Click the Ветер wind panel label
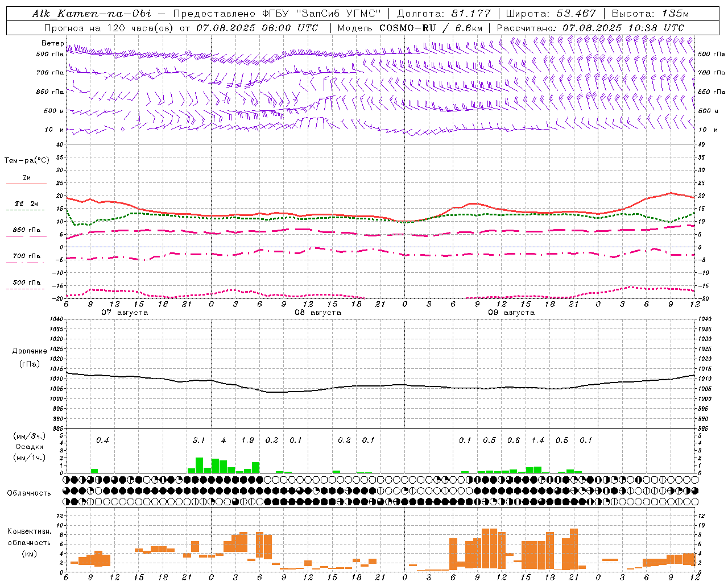The height and width of the screenshot is (582, 728). [52, 43]
